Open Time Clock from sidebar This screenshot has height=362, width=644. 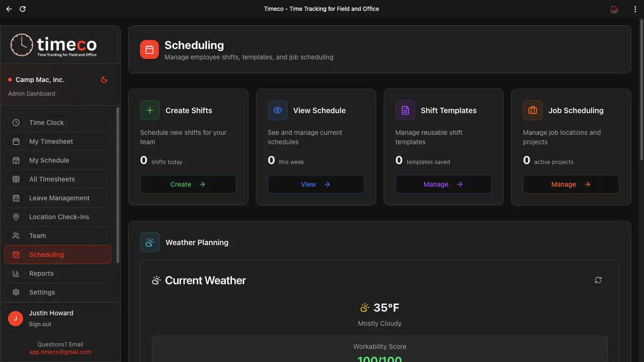tap(58, 123)
